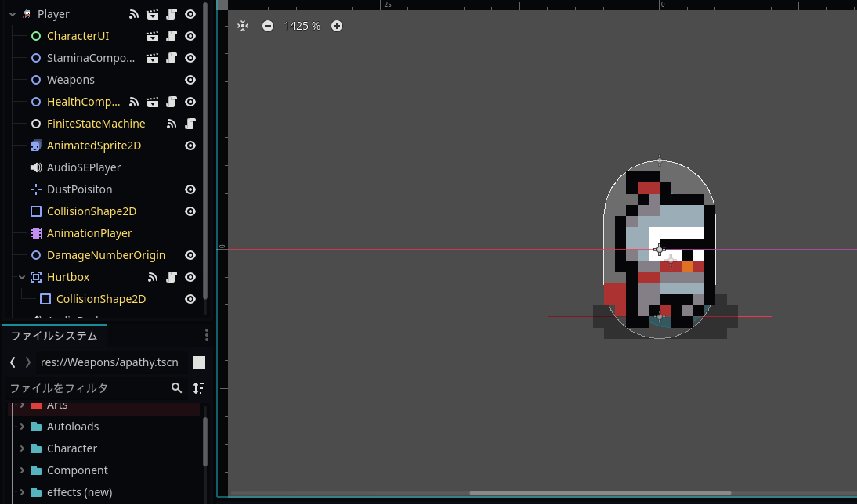The image size is (857, 504).
Task: Collapse the Player node tree
Action: [x=13, y=14]
